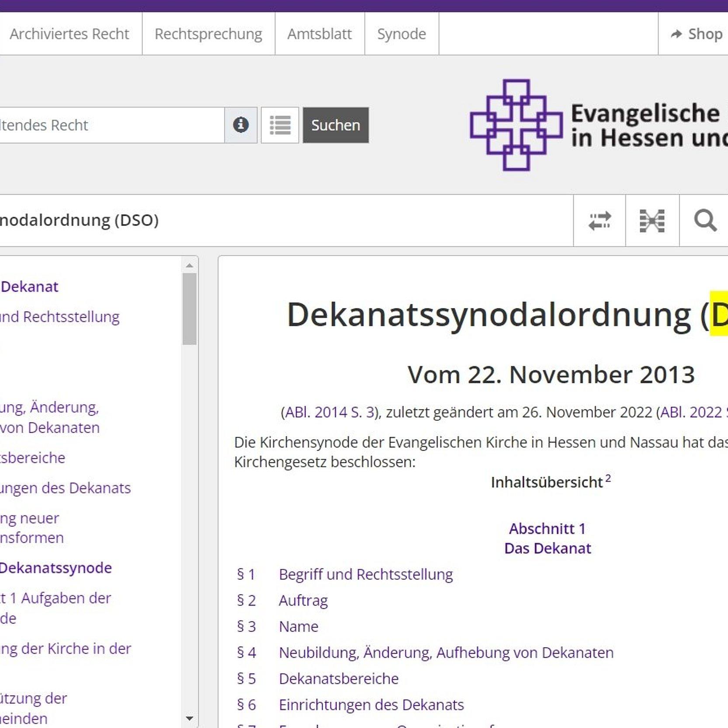Click the Evangelische Kirche cross logo
Screen dimensions: 728x728
[x=516, y=125]
